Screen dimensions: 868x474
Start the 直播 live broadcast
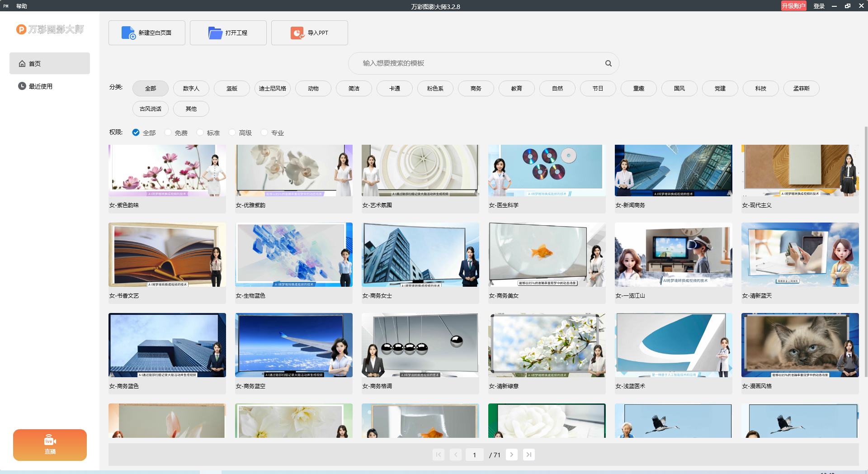click(50, 445)
